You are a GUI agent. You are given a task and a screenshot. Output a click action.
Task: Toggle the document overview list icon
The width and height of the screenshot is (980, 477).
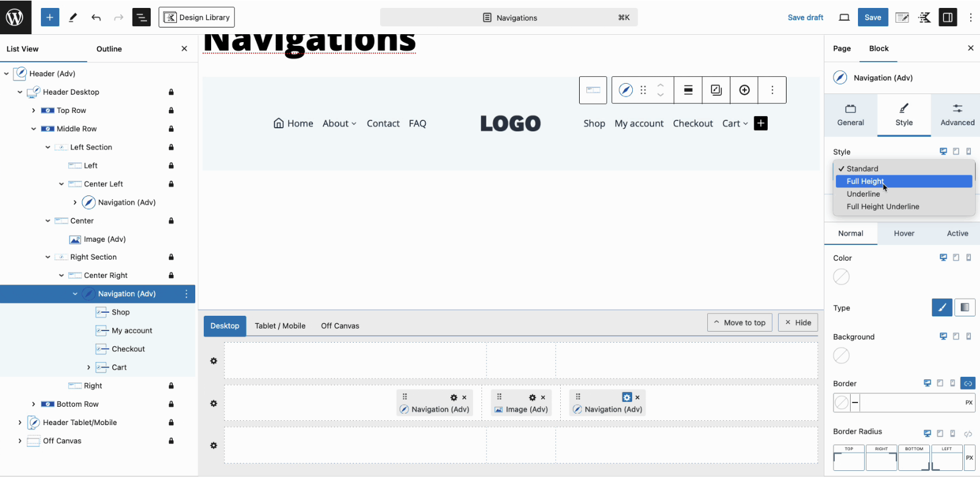(142, 17)
